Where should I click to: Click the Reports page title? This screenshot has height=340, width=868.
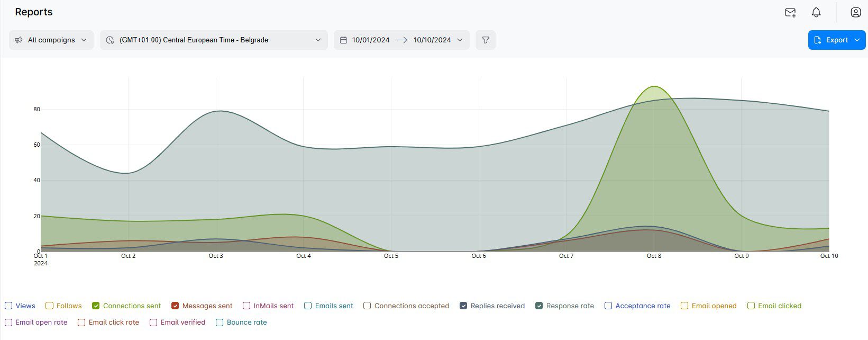coord(34,12)
